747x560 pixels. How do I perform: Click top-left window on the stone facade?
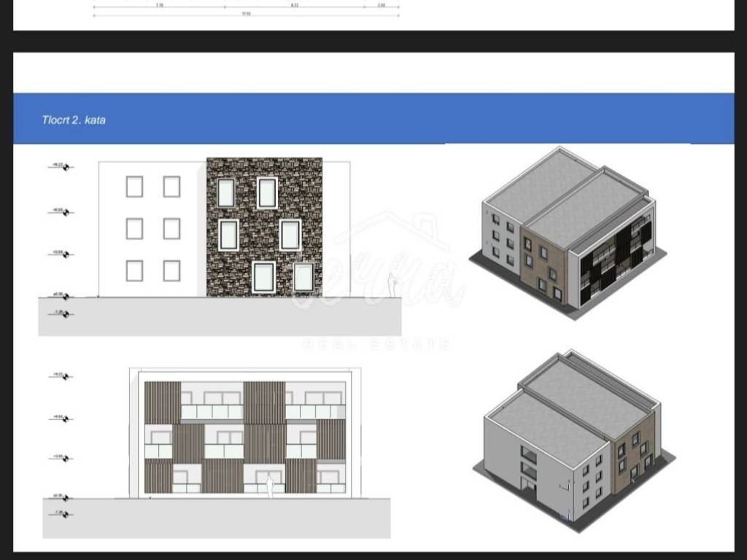(226, 193)
